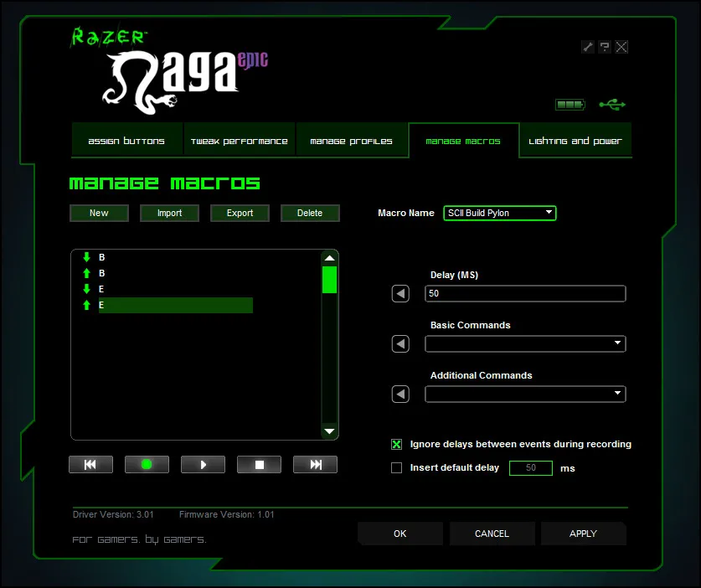
Task: Click the Export button
Action: [x=240, y=213]
